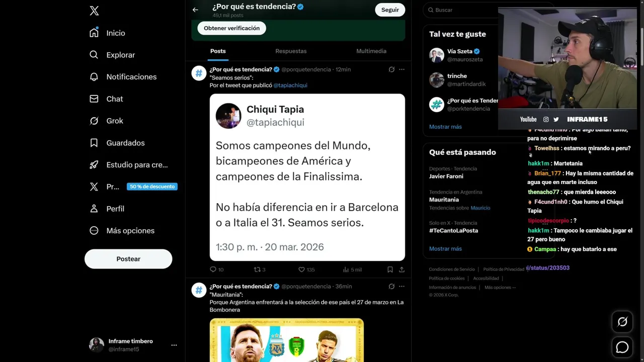The height and width of the screenshot is (362, 644).
Task: Share the Seamos serios post
Action: (401, 269)
